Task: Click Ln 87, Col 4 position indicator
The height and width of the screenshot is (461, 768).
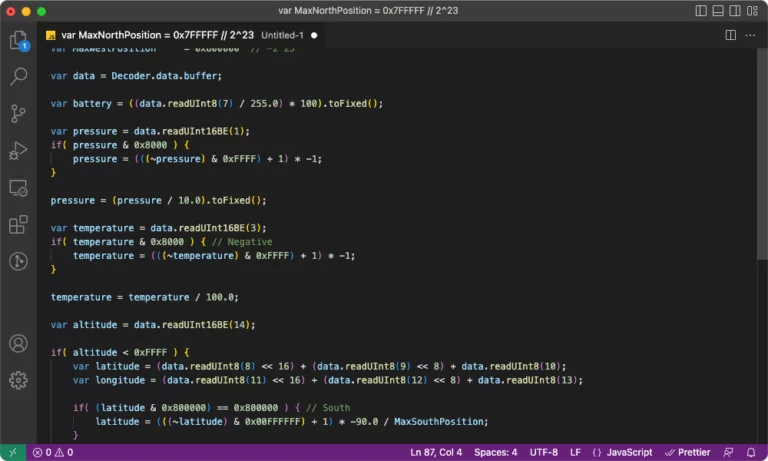Action: 436,452
